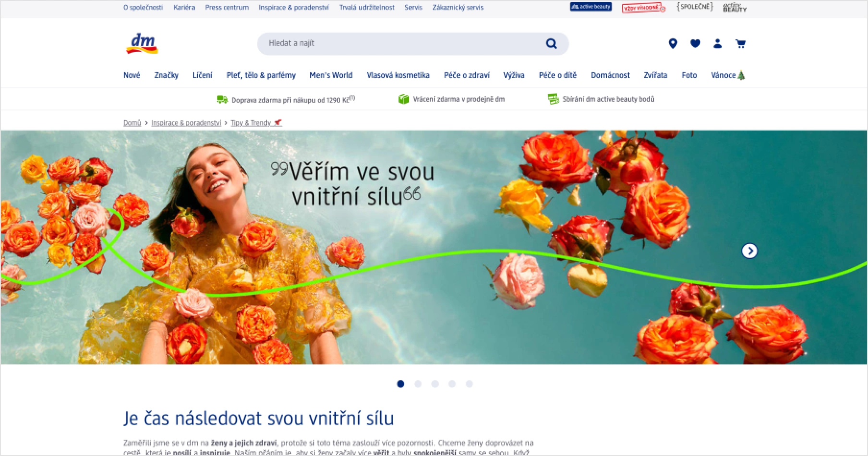Click the active beauty badge in top bar
Viewport: 868px width, 456px height.
pyautogui.click(x=591, y=7)
